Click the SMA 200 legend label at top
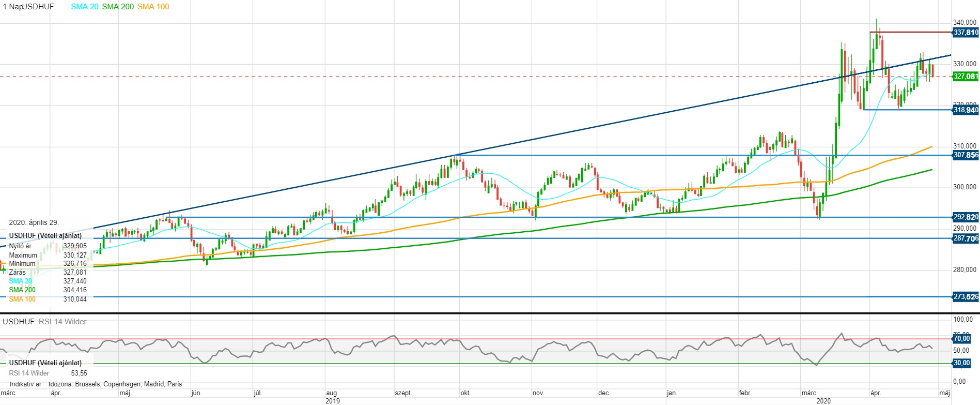The width and height of the screenshot is (980, 405). 118,7
